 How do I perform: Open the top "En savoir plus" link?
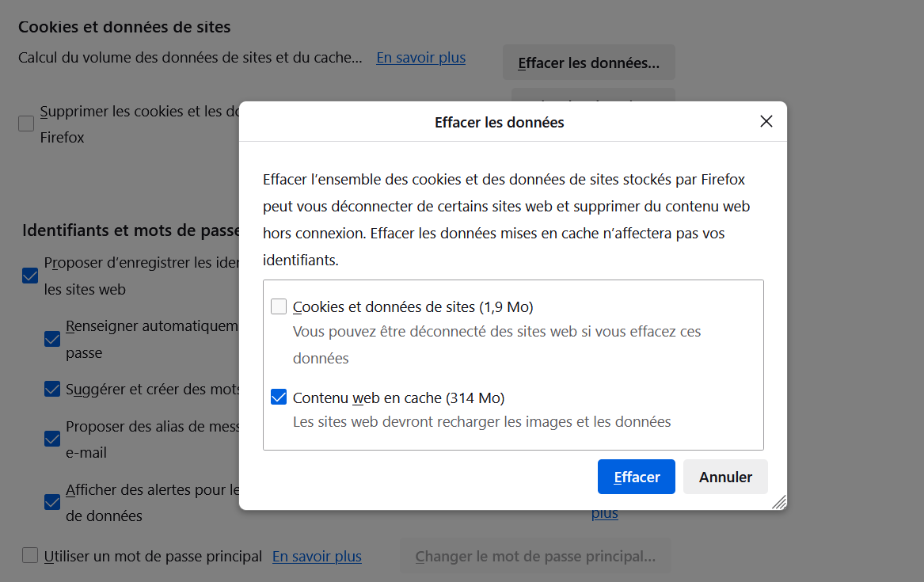click(420, 57)
